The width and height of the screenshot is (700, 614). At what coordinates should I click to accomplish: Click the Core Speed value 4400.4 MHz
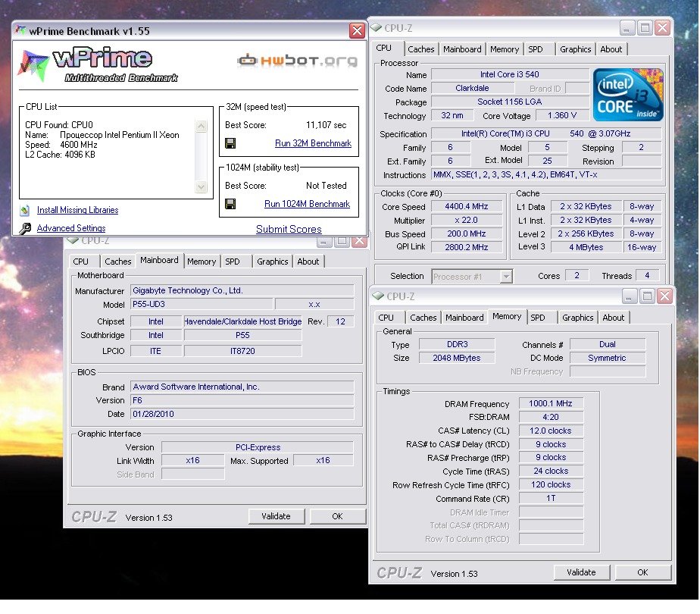467,207
